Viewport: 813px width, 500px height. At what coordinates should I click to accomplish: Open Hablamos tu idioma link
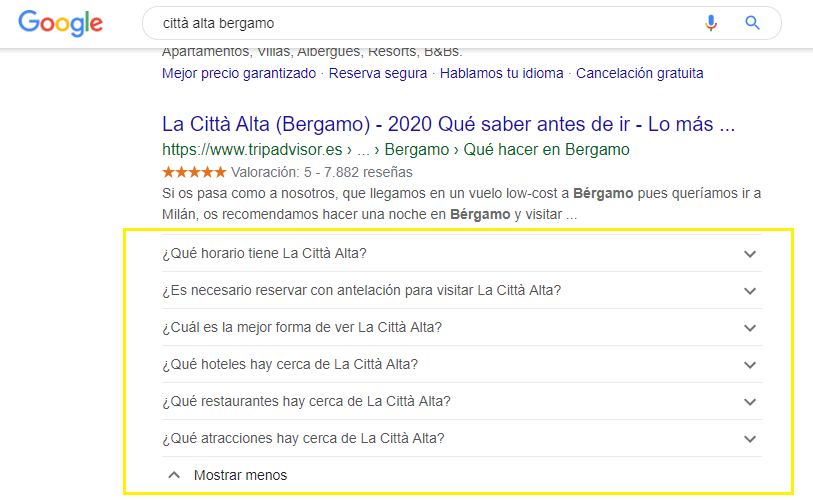501,73
